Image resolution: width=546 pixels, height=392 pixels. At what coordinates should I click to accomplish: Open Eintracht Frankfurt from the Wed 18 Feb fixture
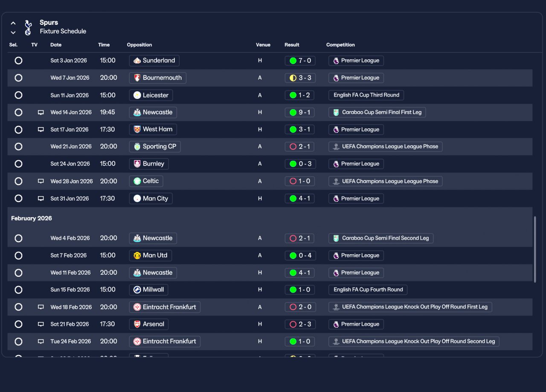pos(165,307)
